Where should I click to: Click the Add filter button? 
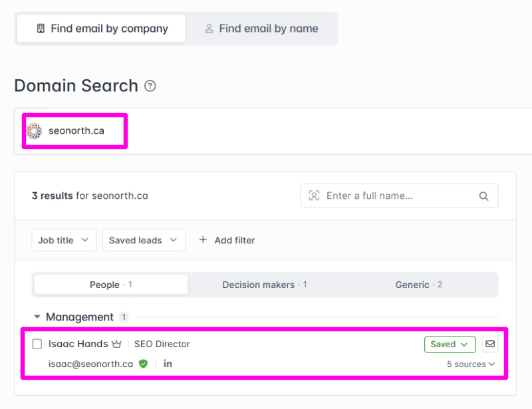[227, 240]
